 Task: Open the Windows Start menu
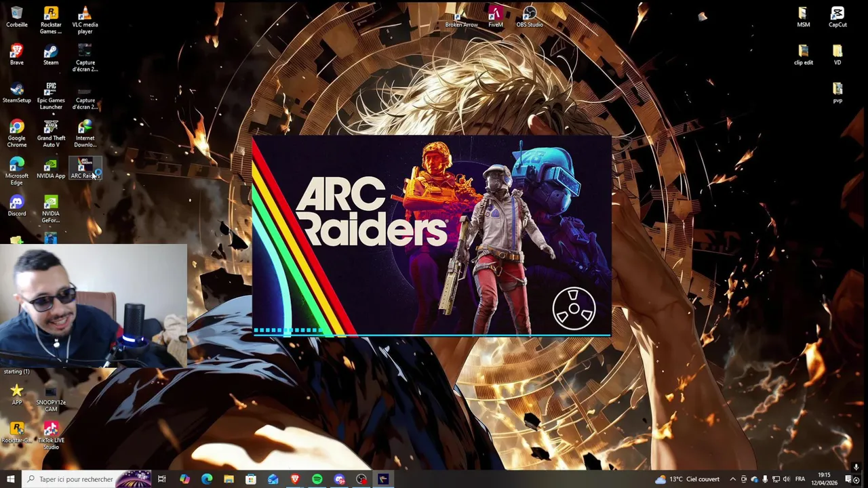point(10,479)
